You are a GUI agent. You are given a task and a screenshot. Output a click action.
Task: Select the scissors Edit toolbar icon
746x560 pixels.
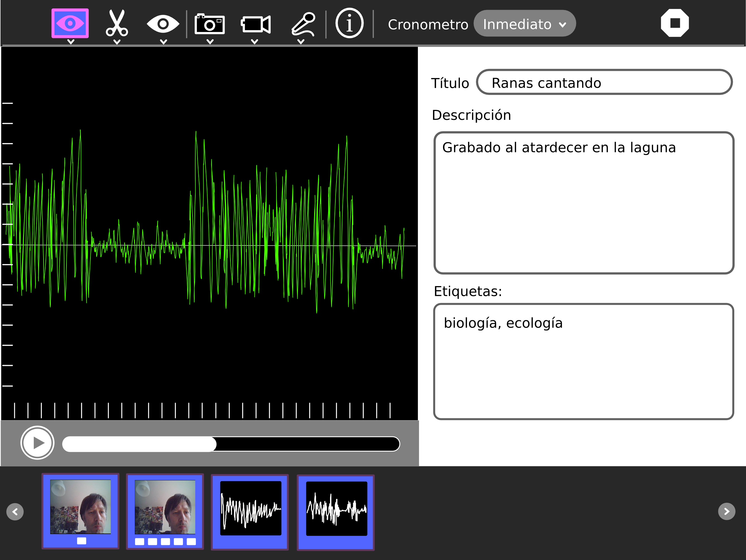point(117,23)
